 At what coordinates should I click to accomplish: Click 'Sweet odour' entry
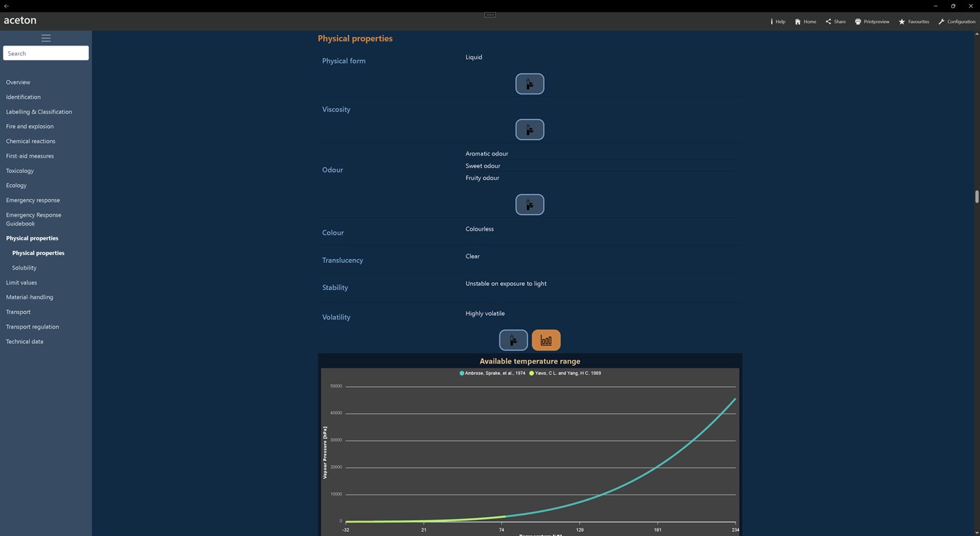pyautogui.click(x=483, y=166)
